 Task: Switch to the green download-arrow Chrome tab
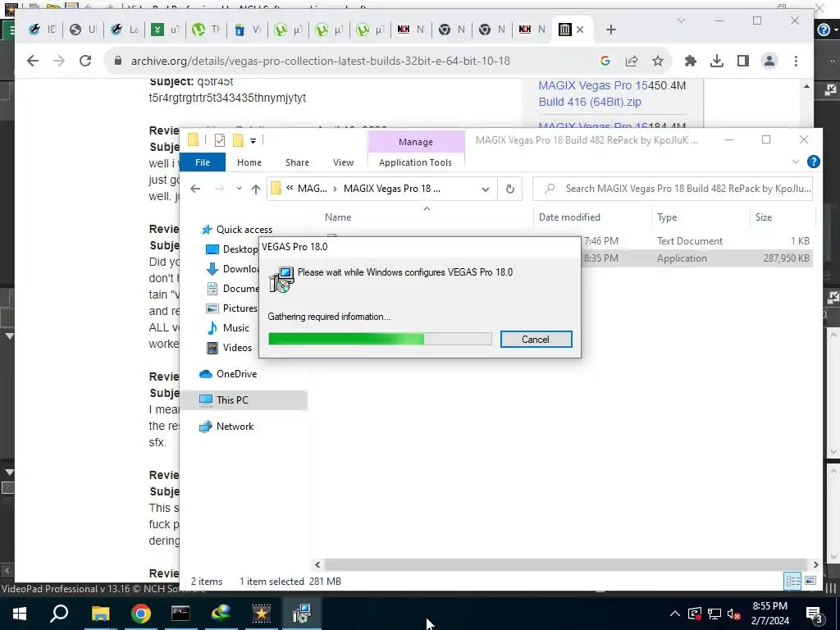point(165,30)
